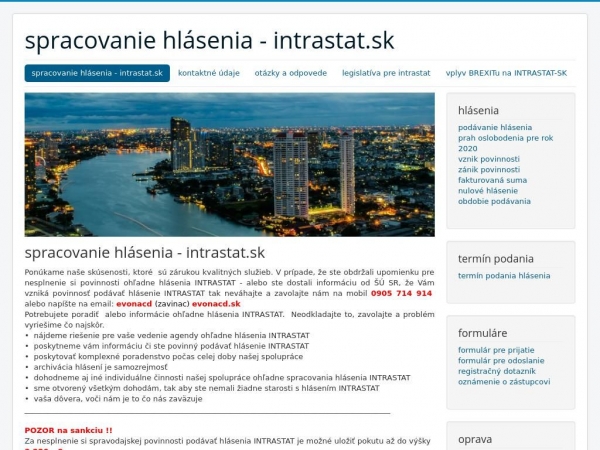Click the 'registračný dotazník' link
Image resolution: width=600 pixels, height=450 pixels.
pyautogui.click(x=497, y=371)
